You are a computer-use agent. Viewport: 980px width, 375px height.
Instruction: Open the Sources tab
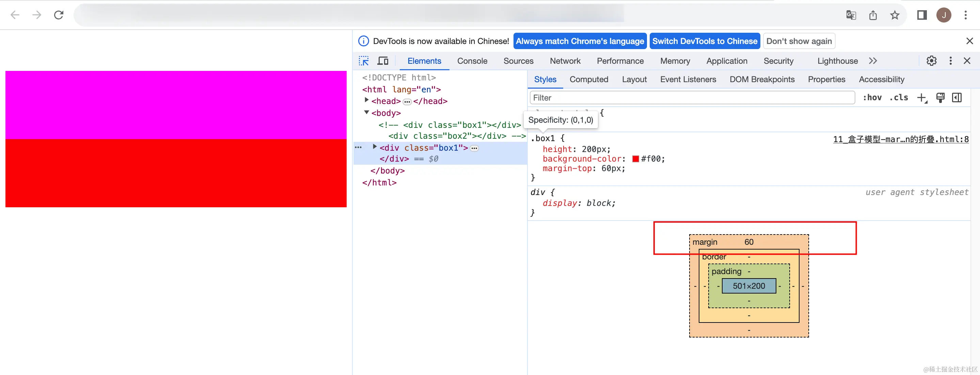click(519, 61)
